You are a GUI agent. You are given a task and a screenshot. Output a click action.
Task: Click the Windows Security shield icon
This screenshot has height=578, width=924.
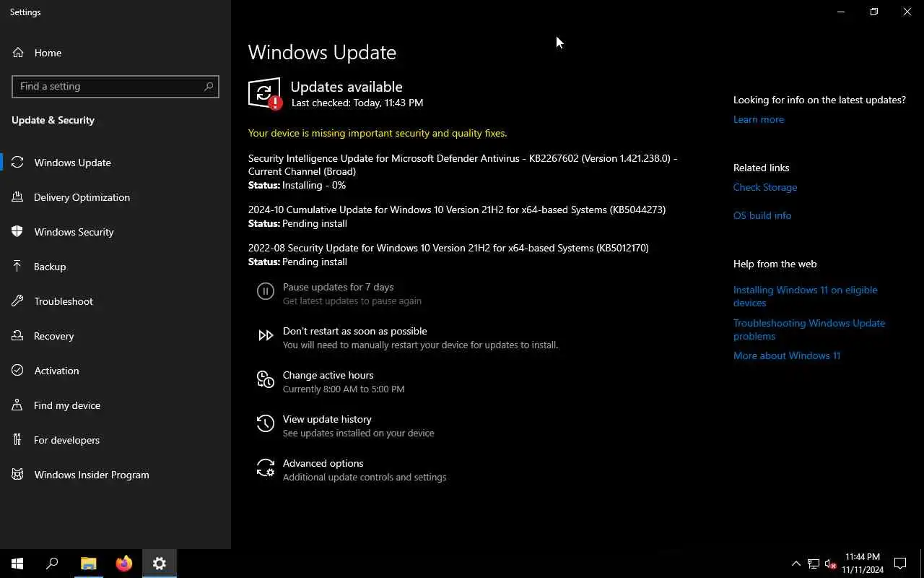[x=18, y=232]
